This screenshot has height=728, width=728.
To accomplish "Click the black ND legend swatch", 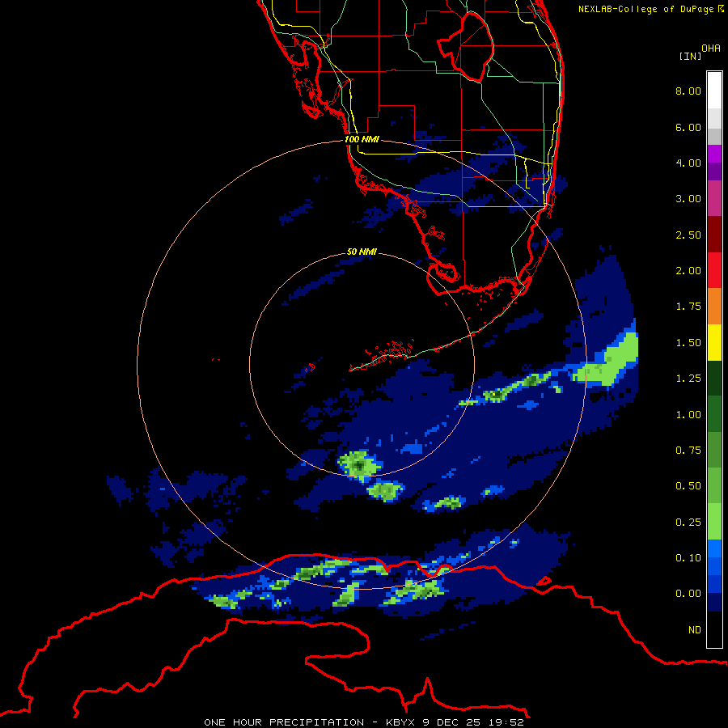I will [x=714, y=629].
